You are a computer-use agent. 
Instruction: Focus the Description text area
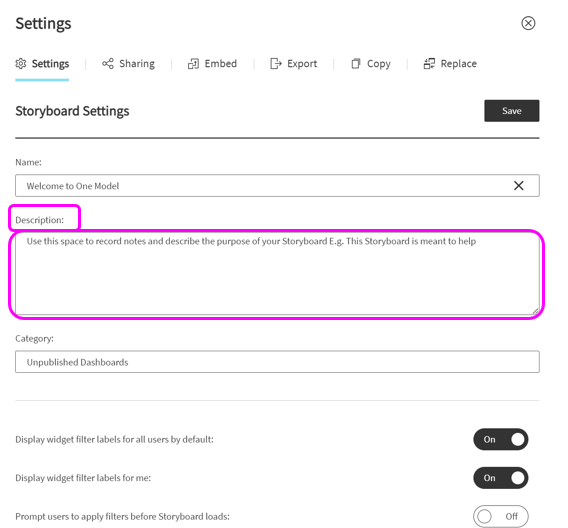tap(277, 274)
